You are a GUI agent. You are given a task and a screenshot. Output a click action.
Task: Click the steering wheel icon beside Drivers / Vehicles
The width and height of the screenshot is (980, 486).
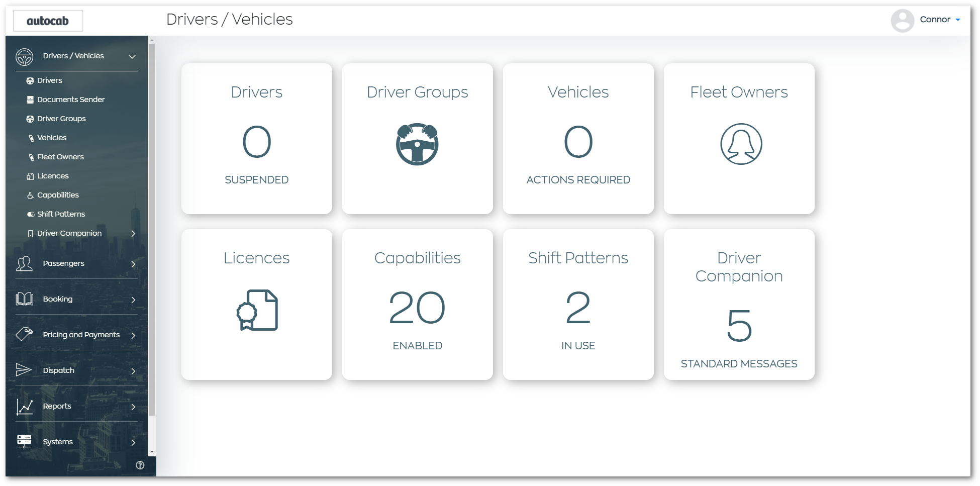click(24, 57)
